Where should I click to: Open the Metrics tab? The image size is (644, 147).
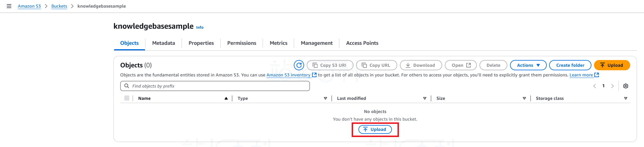click(x=278, y=43)
